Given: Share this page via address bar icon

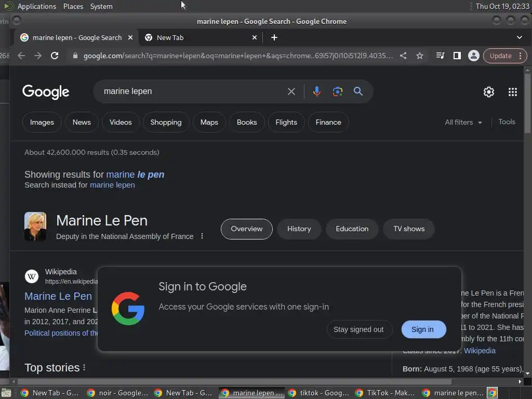Looking at the screenshot, I should tap(403, 56).
